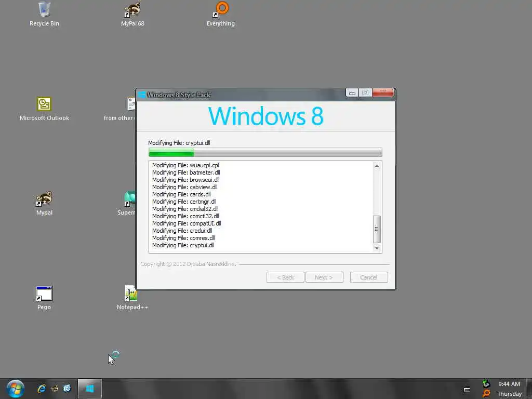Click the status text above the progress bar
The height and width of the screenshot is (399, 532).
point(179,143)
